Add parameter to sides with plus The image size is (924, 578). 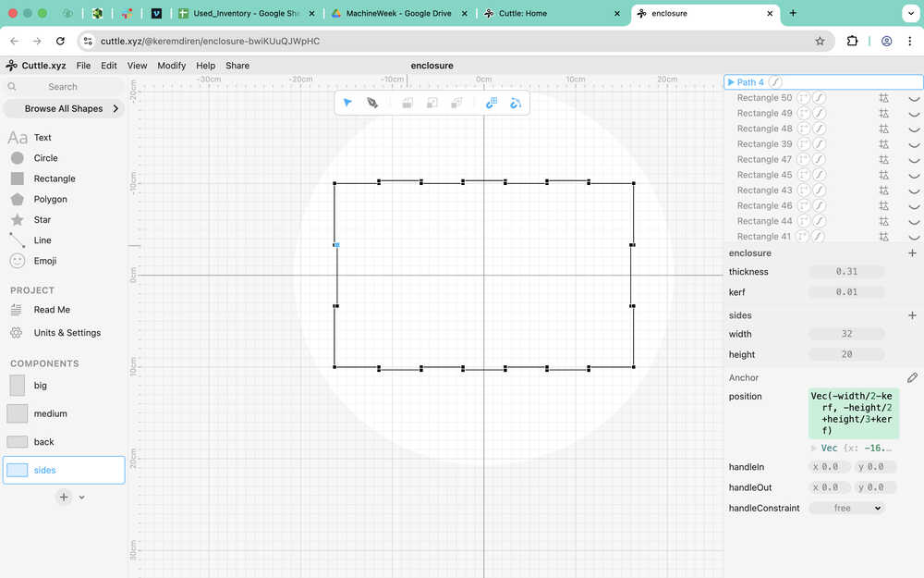(912, 315)
